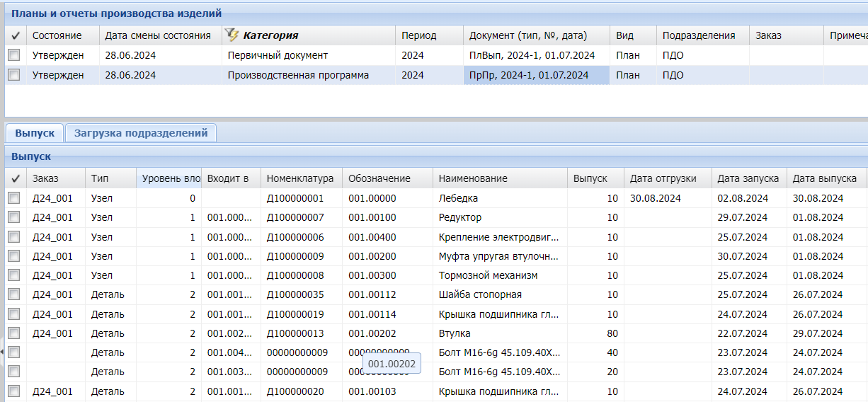868x402 pixels.
Task: Toggle checkbox next to Втулка row
Action: pyautogui.click(x=14, y=333)
